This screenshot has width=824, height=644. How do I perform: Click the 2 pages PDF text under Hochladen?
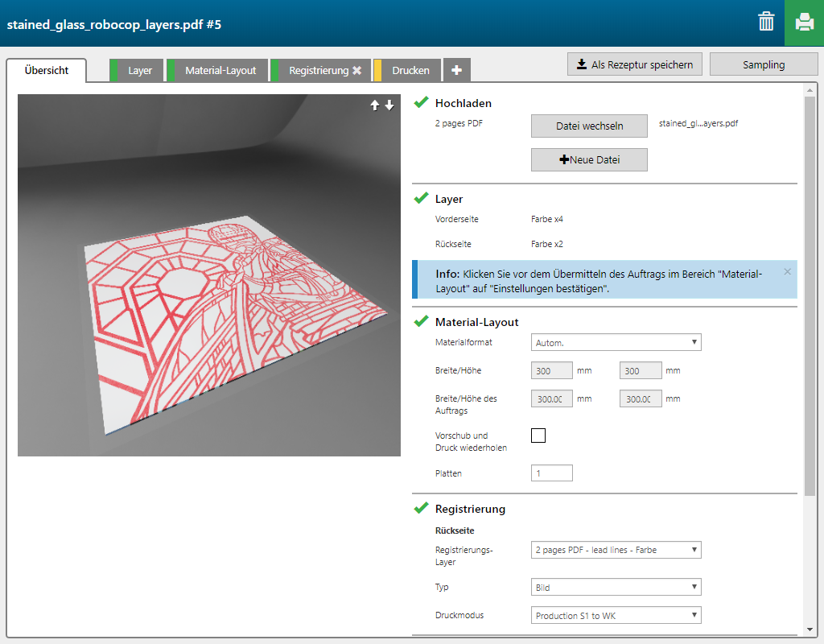click(x=459, y=123)
